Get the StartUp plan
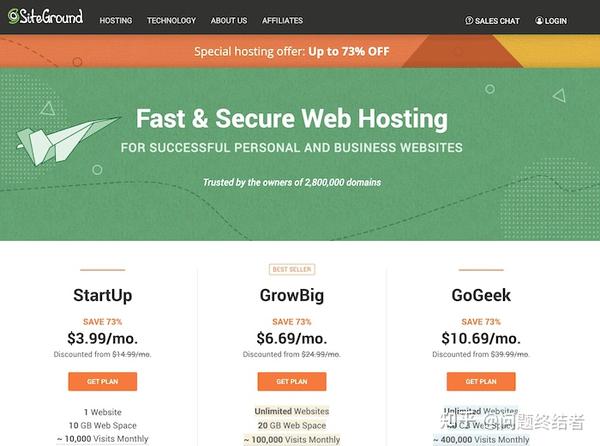The height and width of the screenshot is (446, 600). pos(102,381)
